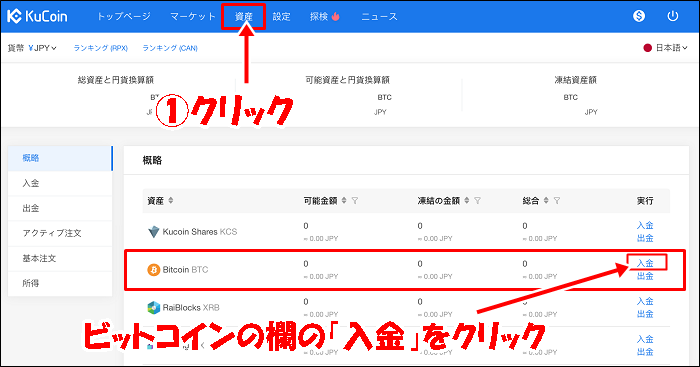Select 入金 in the left sidebar
Viewport: 700px width, 367px height.
60,183
